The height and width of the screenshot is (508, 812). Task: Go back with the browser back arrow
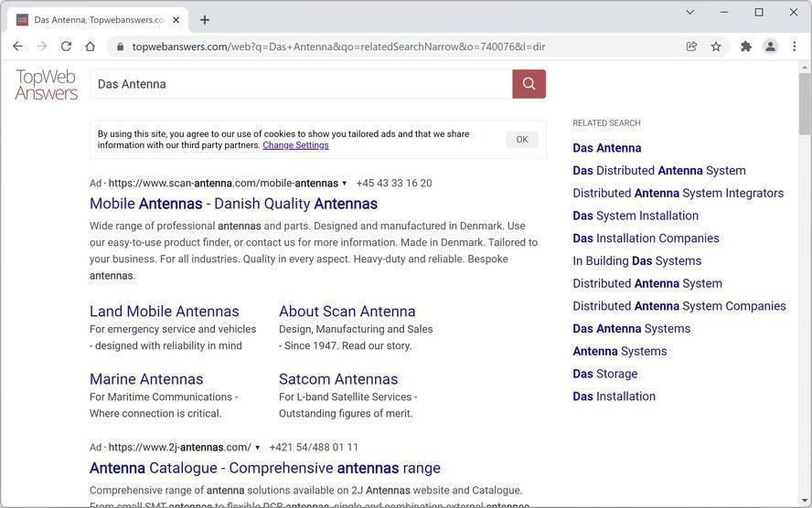pos(17,47)
